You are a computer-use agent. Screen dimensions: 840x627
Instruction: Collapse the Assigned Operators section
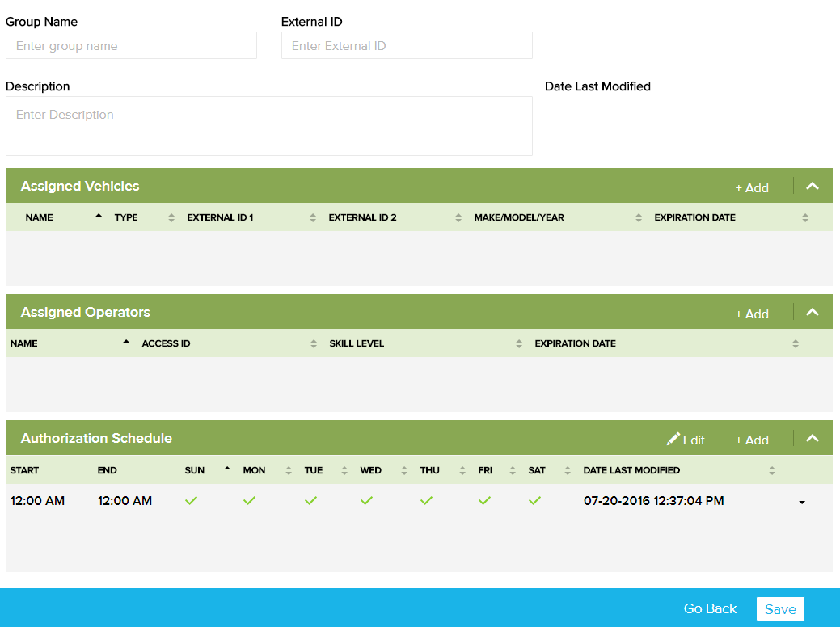813,313
